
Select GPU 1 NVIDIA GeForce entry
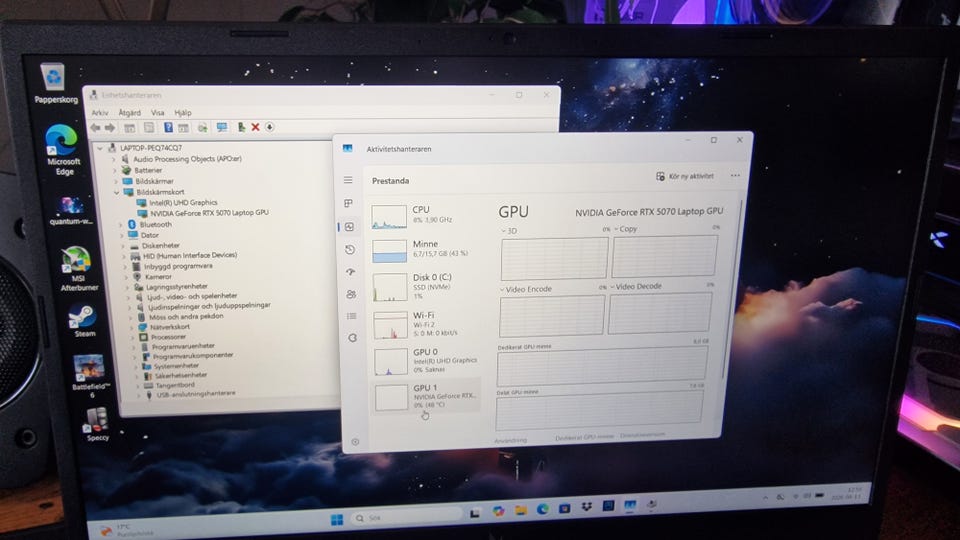click(x=427, y=396)
